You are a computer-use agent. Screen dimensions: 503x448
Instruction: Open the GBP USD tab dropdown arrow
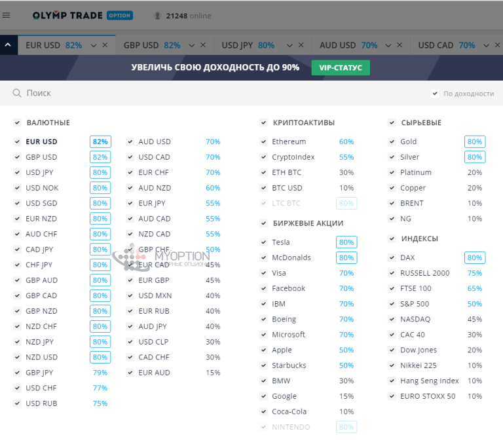192,46
